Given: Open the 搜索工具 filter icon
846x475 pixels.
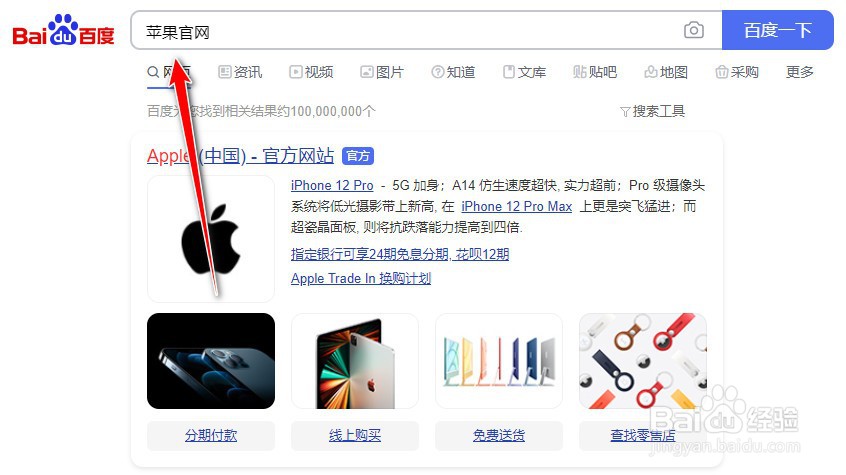Looking at the screenshot, I should pos(625,112).
